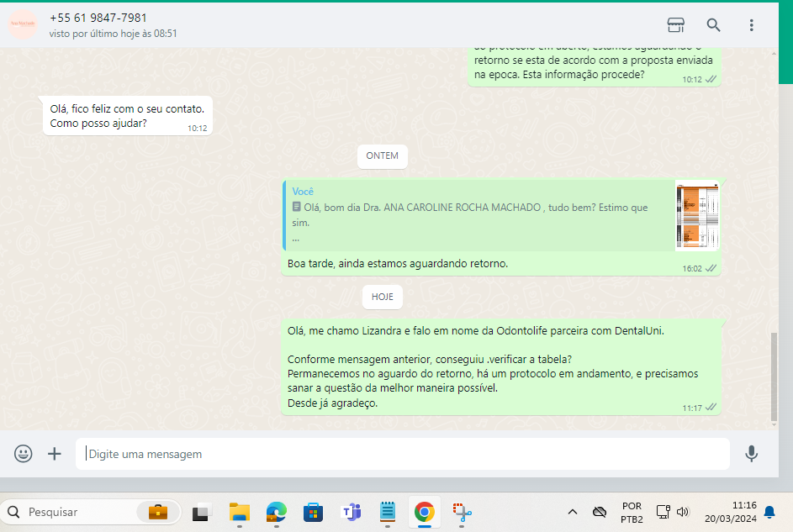Expand the system tray hidden icons chevron

pyautogui.click(x=573, y=512)
